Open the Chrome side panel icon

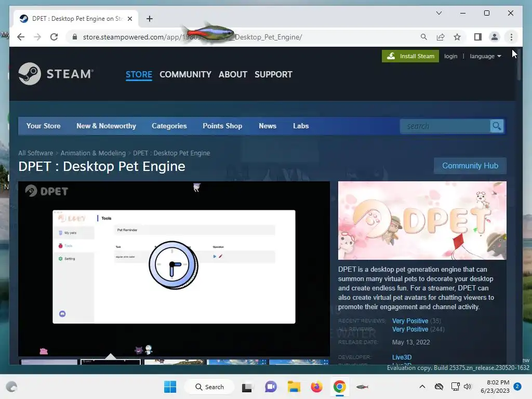click(x=478, y=37)
